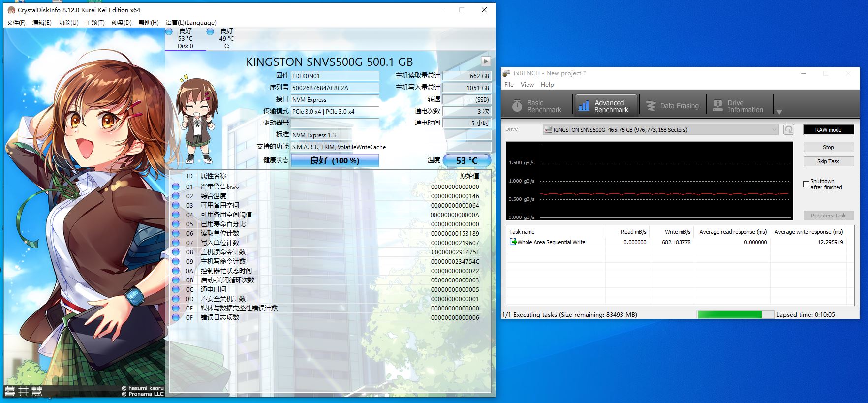Open the 文件(F) menu

[16, 23]
